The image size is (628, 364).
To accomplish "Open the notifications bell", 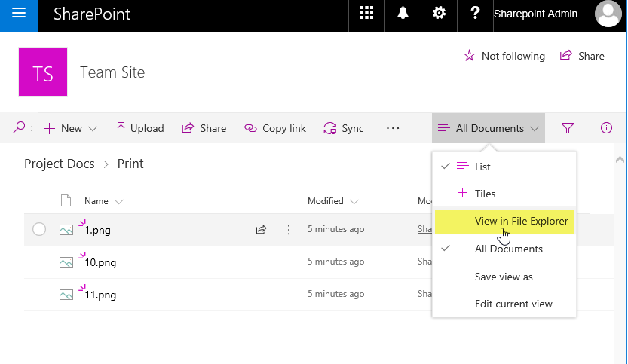I will coord(403,14).
